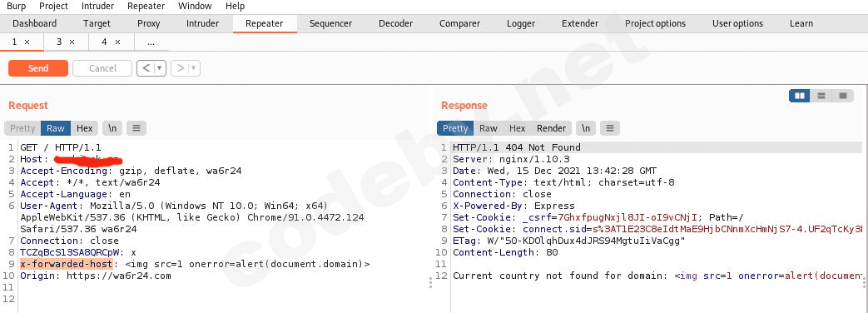Click the 'GET / HTTP/1.1' request line
The height and width of the screenshot is (313, 868).
tap(61, 147)
